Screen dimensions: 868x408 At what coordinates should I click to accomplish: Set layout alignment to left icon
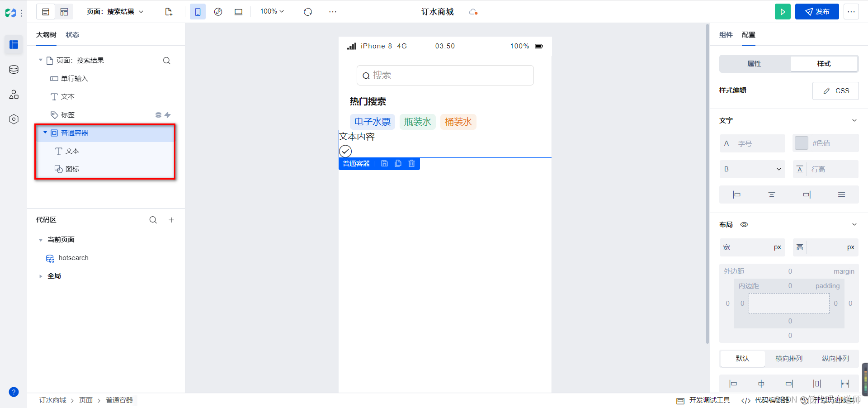(x=733, y=384)
